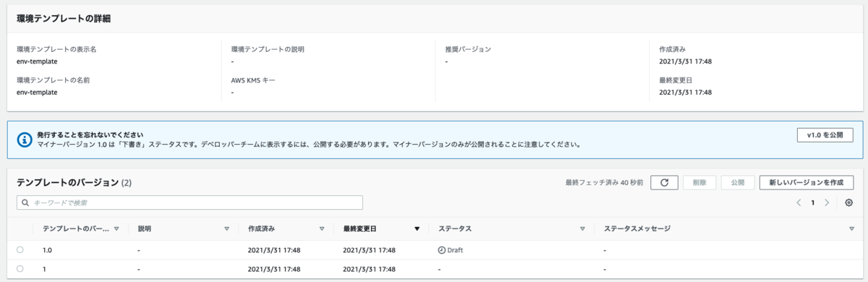This screenshot has width=868, height=282.
Task: Click 発行することを忘れないでください notice title
Action: pyautogui.click(x=90, y=134)
